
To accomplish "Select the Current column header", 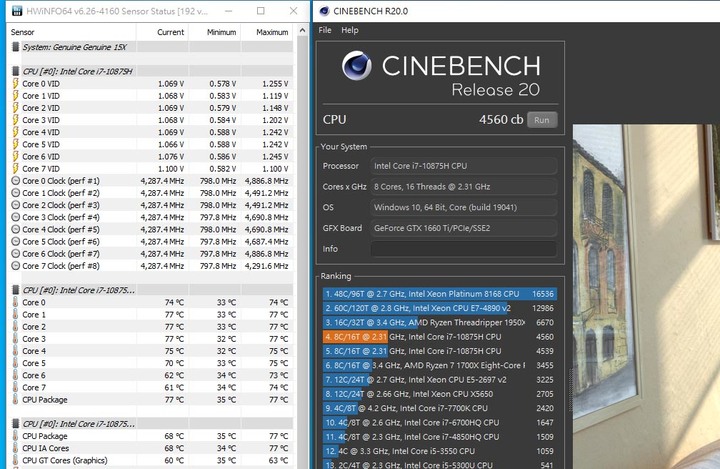I will (162, 32).
